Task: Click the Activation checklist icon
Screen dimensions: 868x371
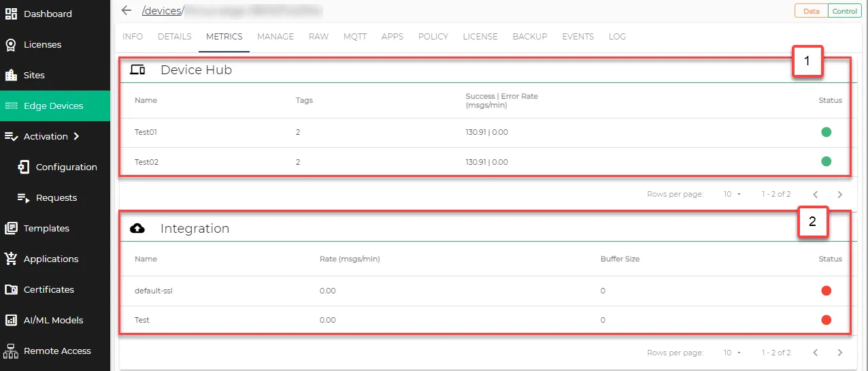Action: (11, 137)
